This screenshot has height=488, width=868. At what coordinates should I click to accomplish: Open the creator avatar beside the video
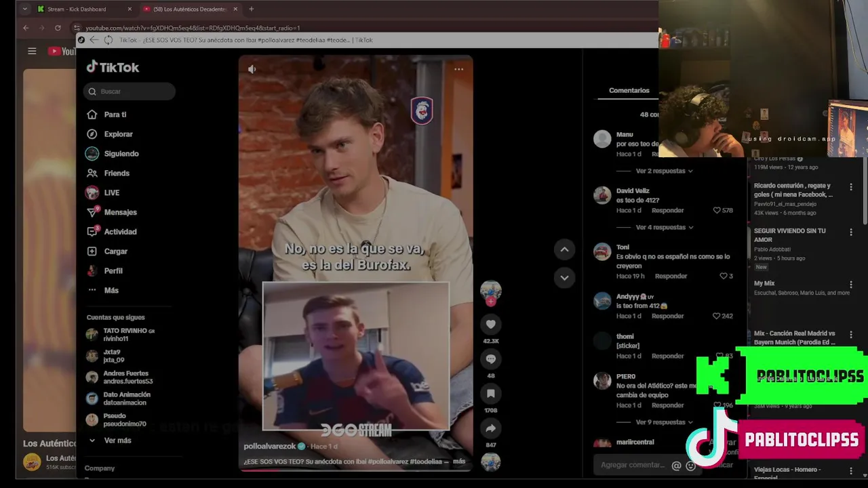(x=491, y=291)
